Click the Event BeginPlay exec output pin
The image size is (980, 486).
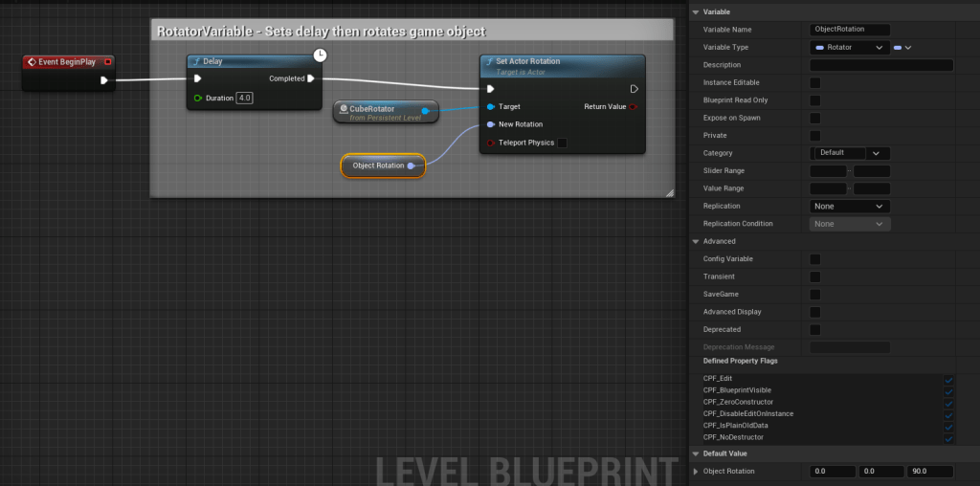tap(104, 80)
